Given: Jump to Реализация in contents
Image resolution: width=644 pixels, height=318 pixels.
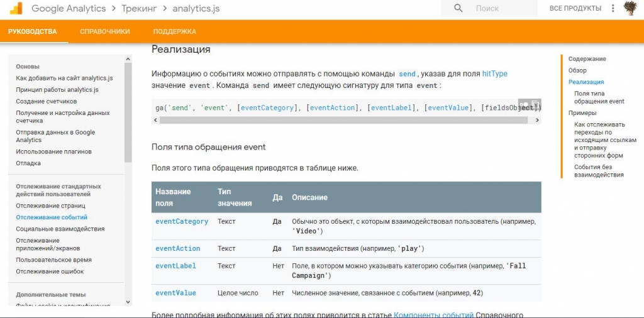Looking at the screenshot, I should pyautogui.click(x=586, y=82).
